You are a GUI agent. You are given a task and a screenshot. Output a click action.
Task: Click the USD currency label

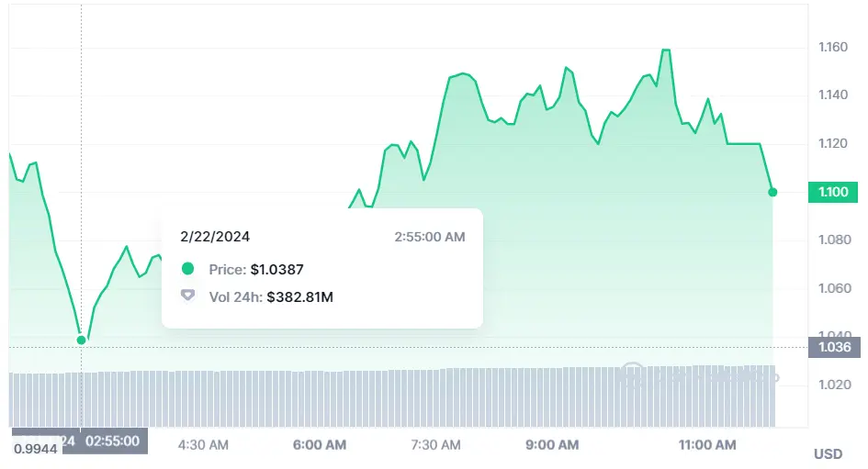click(x=828, y=453)
